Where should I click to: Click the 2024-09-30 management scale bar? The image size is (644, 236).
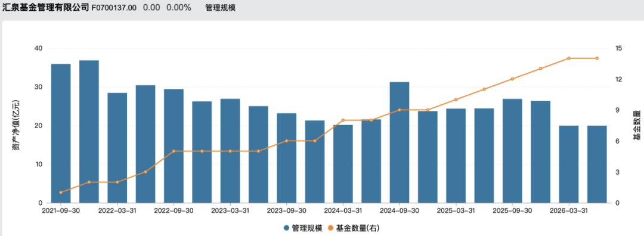399,142
